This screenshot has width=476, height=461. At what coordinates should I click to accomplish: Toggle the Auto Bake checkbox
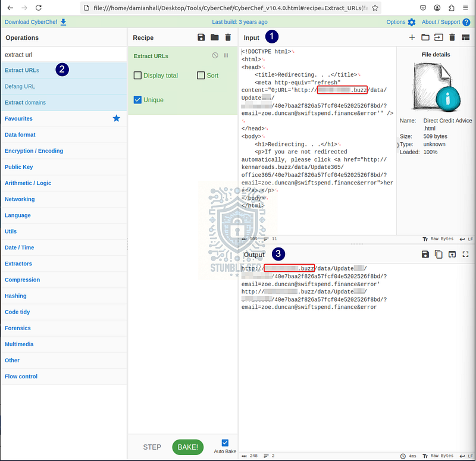pyautogui.click(x=225, y=443)
